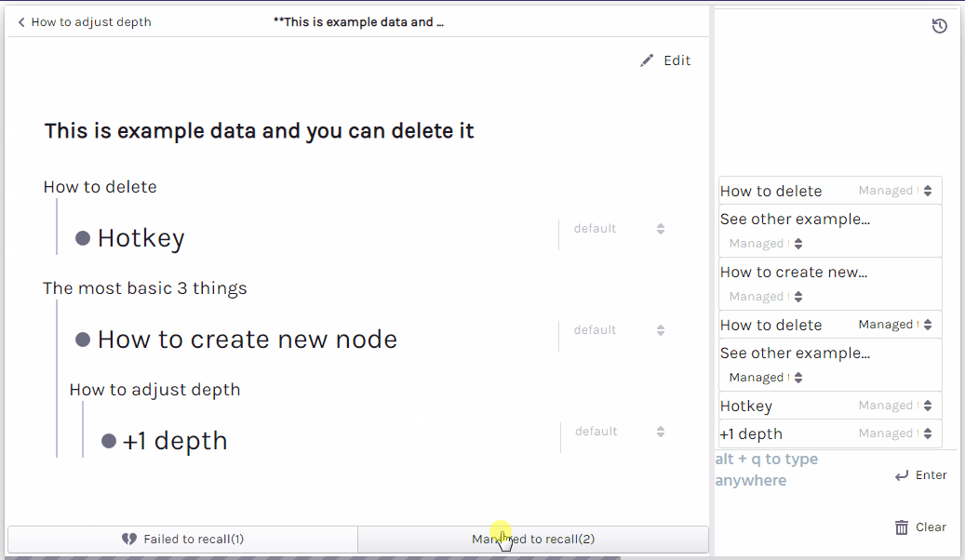Screen dimensions: 965x560
Task: Click the pencil Edit icon
Action: (647, 60)
